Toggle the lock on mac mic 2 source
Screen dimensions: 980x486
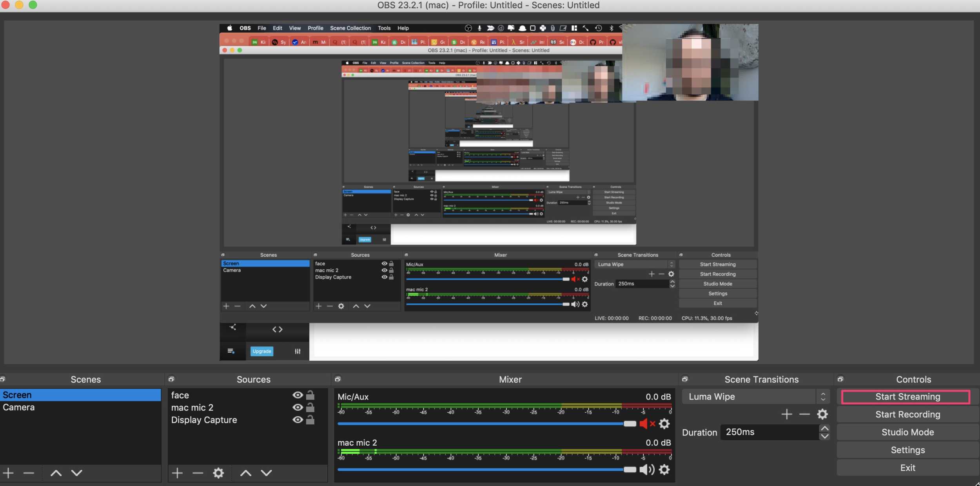(x=310, y=408)
